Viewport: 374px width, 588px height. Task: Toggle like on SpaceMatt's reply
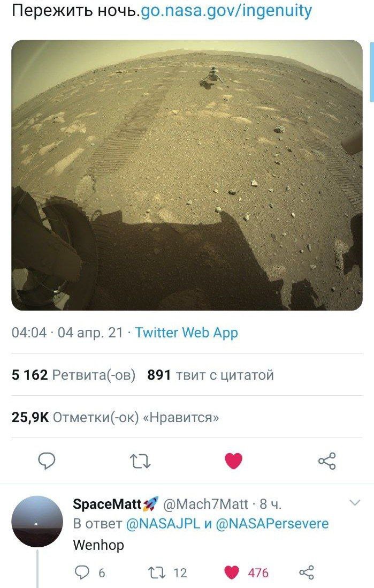tap(246, 572)
